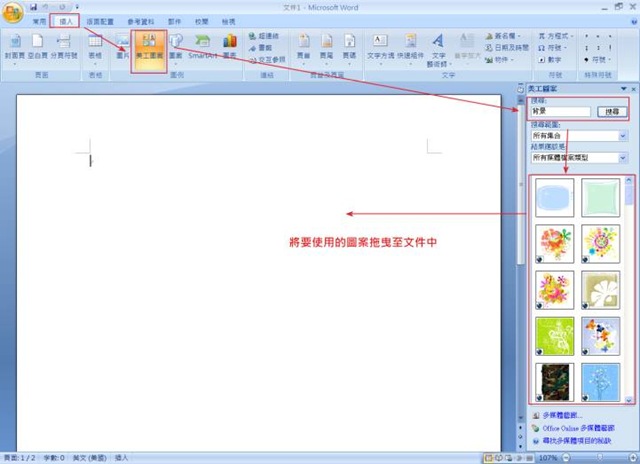This screenshot has width=640, height=464.
Task: Insert a 超連結 hyperlink
Action: (x=263, y=36)
